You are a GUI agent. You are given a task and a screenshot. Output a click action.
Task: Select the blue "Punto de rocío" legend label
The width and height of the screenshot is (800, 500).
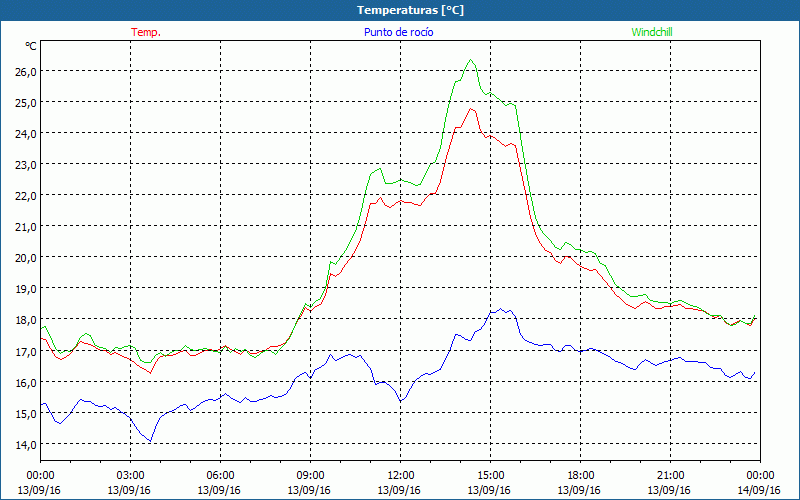click(x=398, y=32)
